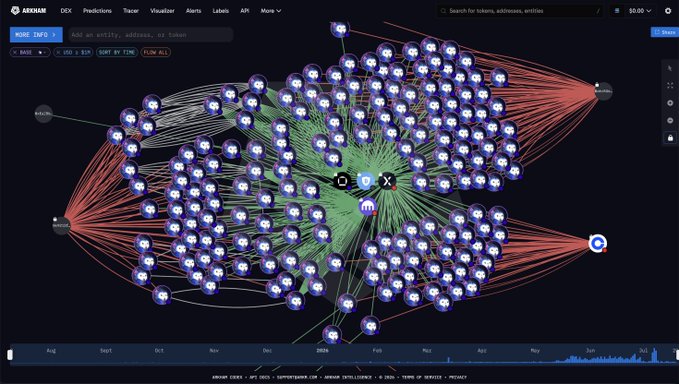Select the gray address node at upper right
Viewport: 679px width, 384px height.
(x=603, y=91)
